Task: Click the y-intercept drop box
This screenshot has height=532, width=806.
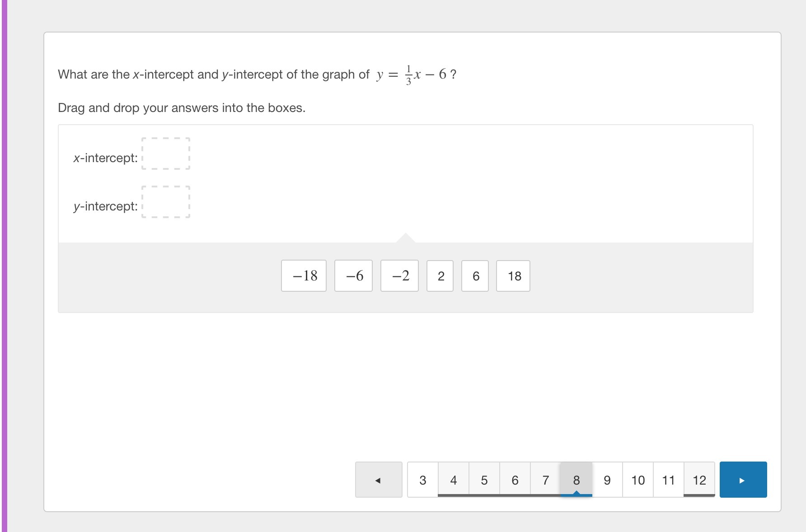Action: (166, 202)
